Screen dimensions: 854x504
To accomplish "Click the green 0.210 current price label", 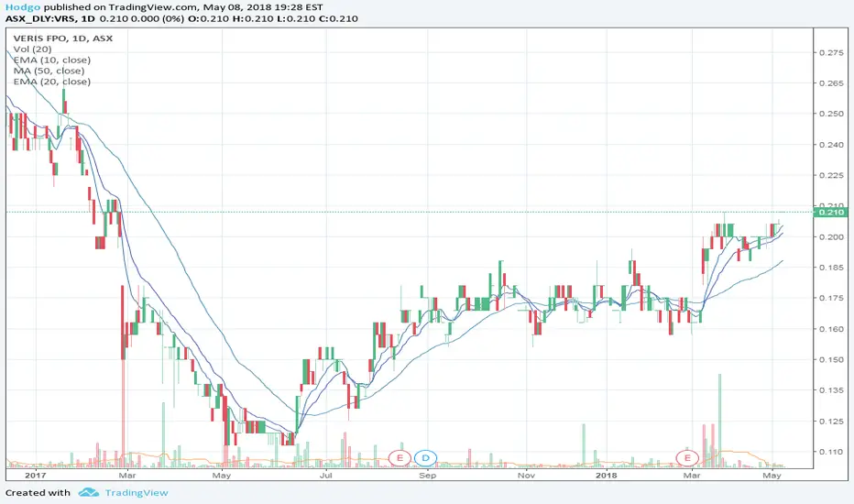I will coord(832,212).
